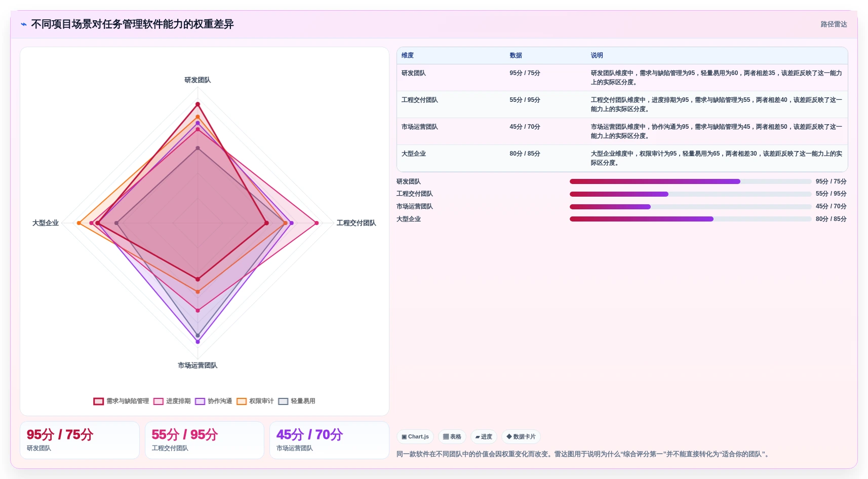
Task: Click the 市场运营团队 progress bar
Action: [690, 207]
